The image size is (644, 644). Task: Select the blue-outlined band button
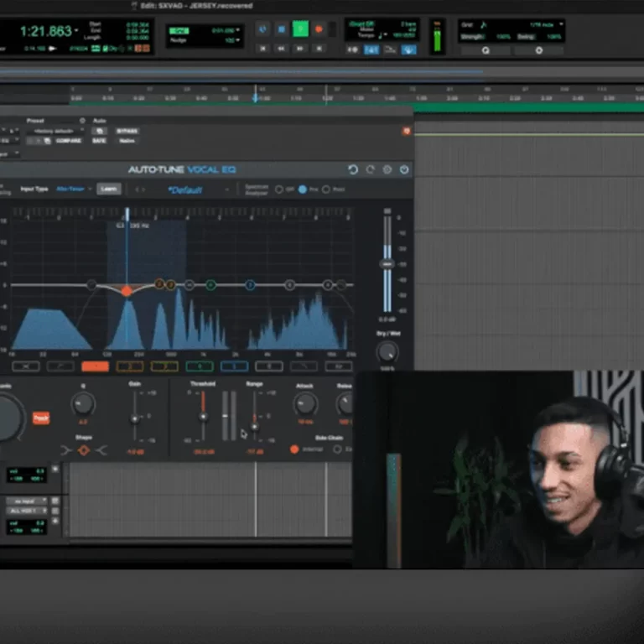point(234,366)
